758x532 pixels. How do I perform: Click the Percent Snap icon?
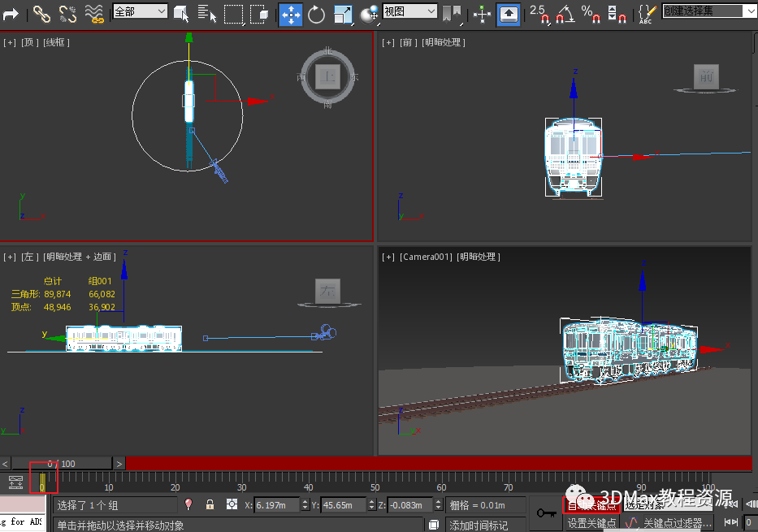tap(590, 14)
